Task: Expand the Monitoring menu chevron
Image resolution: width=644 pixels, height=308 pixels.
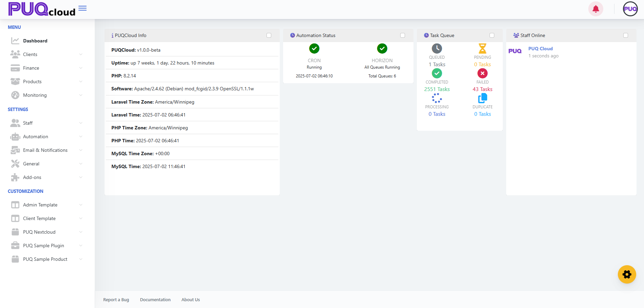Action: coord(81,95)
